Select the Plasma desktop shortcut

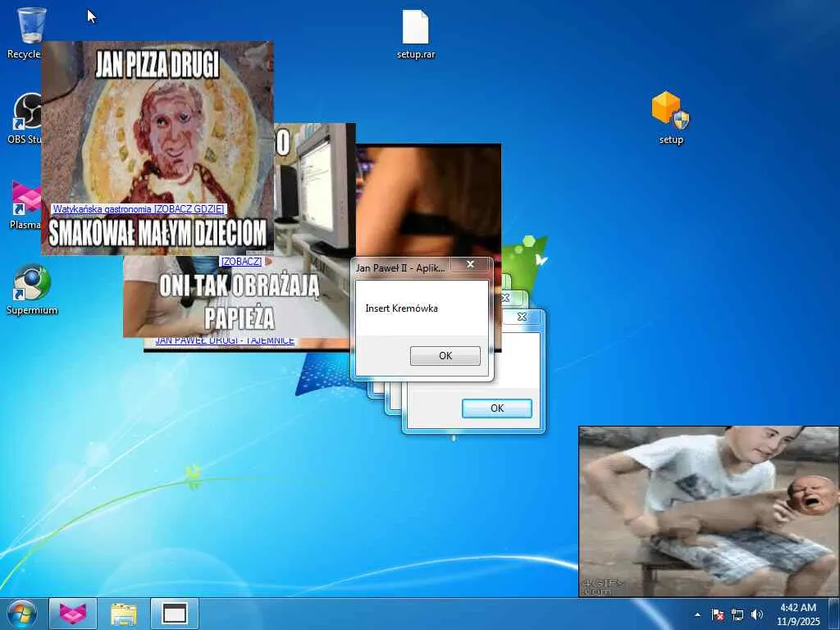point(25,203)
